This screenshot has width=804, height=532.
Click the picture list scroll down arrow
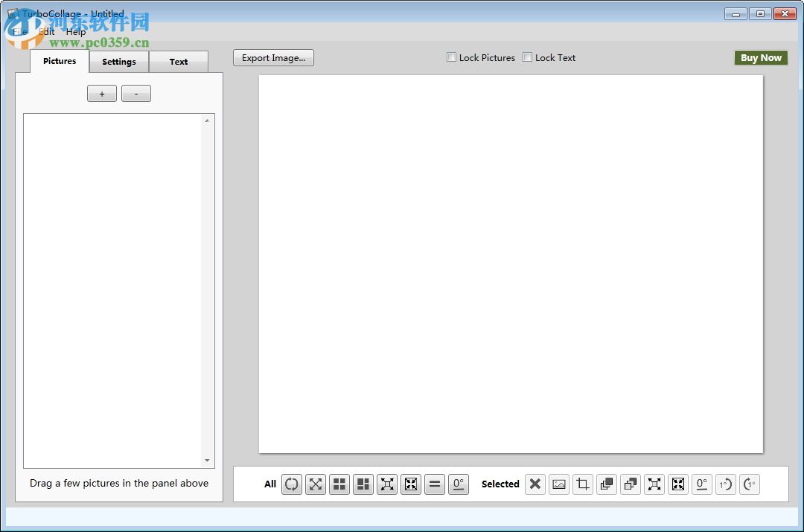coord(207,461)
